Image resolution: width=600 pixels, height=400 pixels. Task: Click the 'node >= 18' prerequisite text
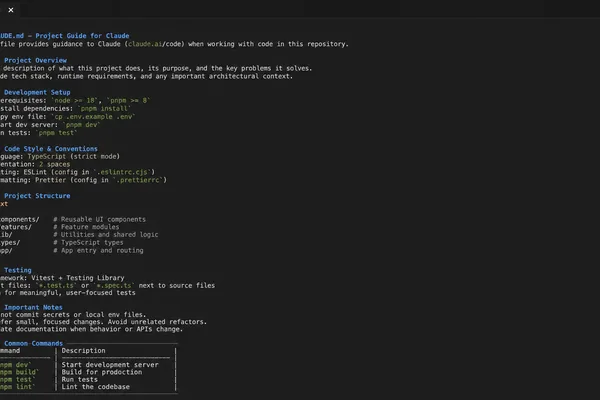pyautogui.click(x=75, y=101)
